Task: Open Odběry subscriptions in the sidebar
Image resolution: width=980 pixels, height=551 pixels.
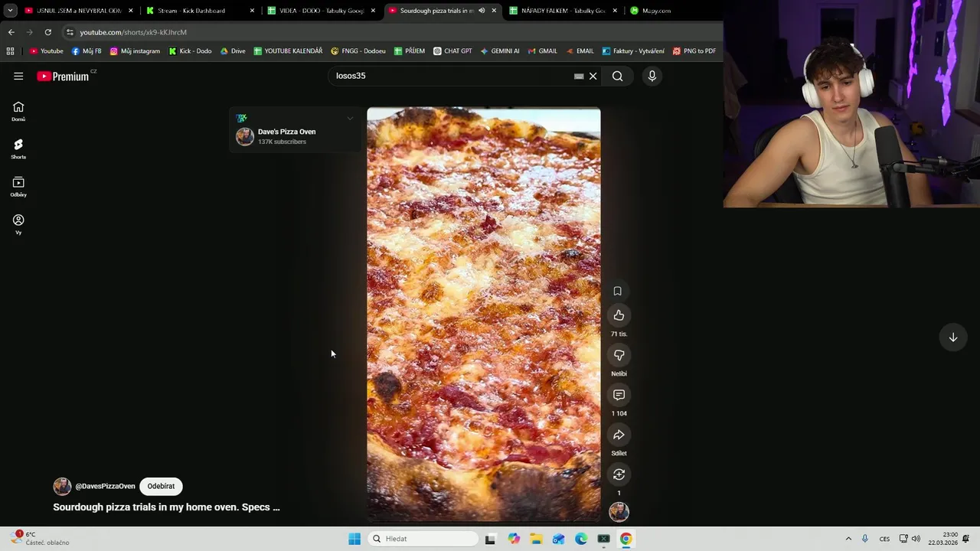Action: tap(18, 187)
